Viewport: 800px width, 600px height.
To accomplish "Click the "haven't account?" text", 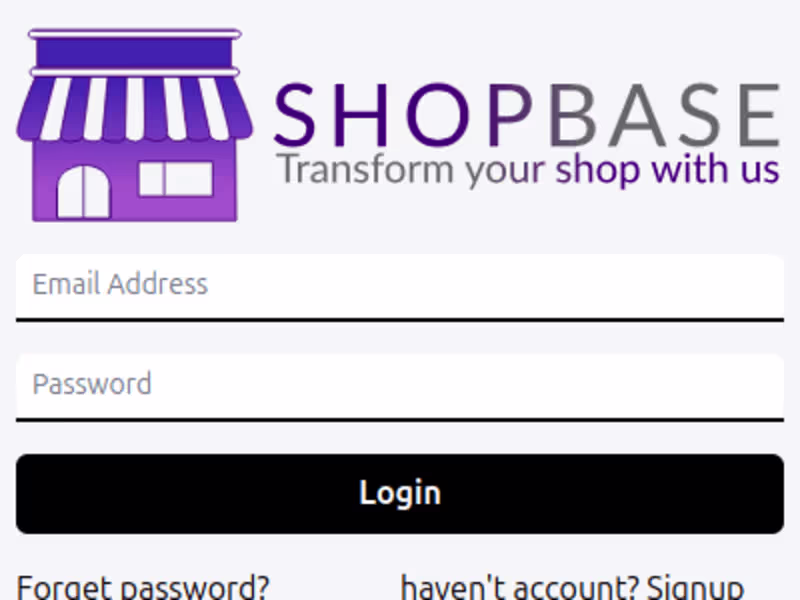I will 520,588.
